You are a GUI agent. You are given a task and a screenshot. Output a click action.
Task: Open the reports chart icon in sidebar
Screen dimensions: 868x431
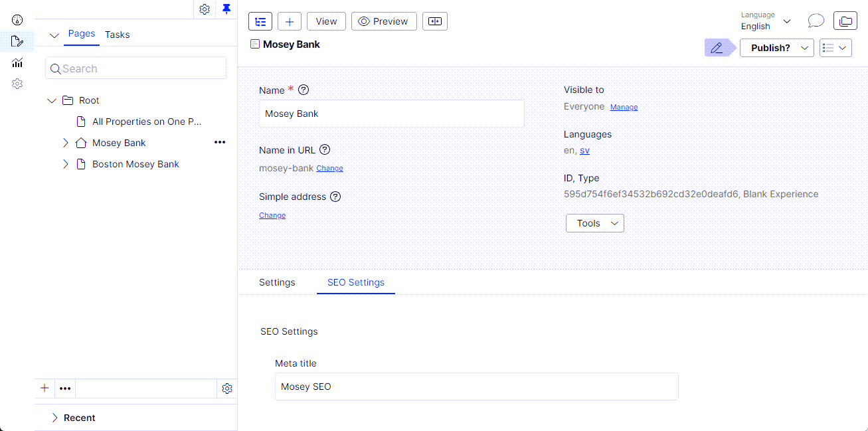click(x=17, y=63)
